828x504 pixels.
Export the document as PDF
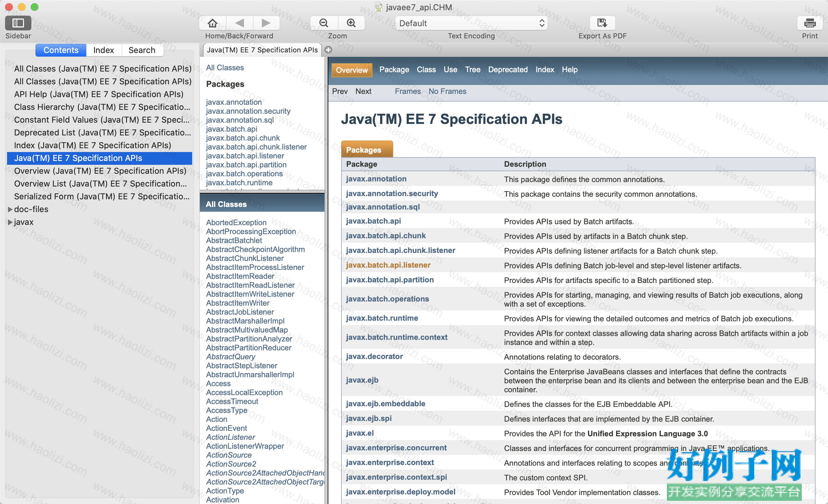coord(602,23)
